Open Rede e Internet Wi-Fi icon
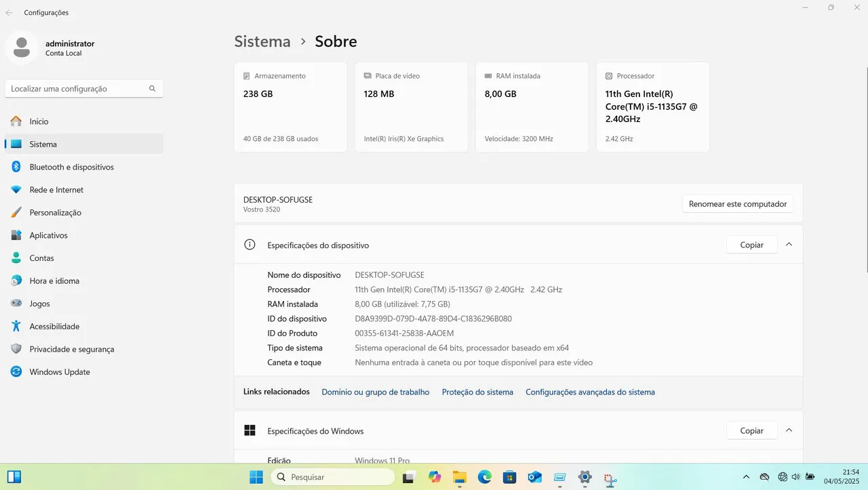The image size is (868, 490). pyautogui.click(x=16, y=190)
